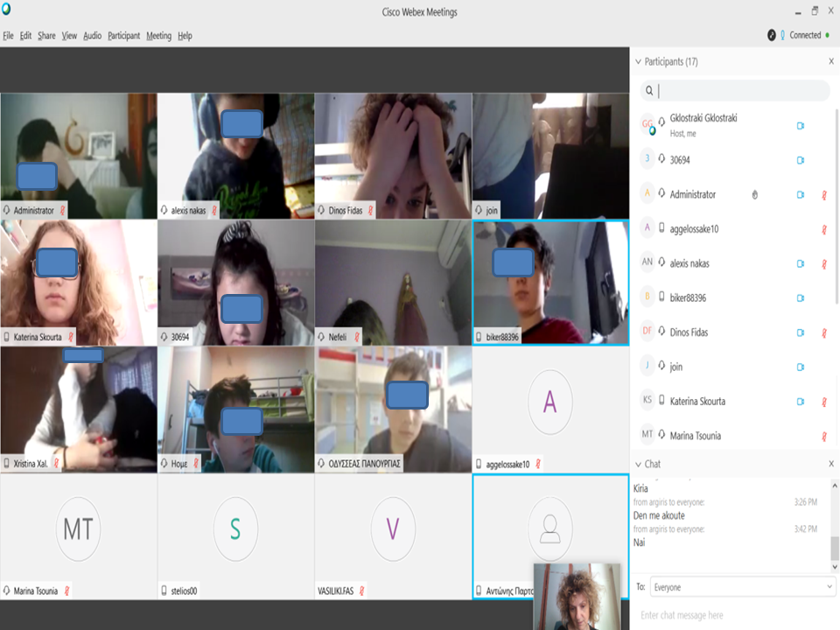Click the camera icon beside Katerina Skourta
The height and width of the screenshot is (630, 840).
[x=800, y=402]
